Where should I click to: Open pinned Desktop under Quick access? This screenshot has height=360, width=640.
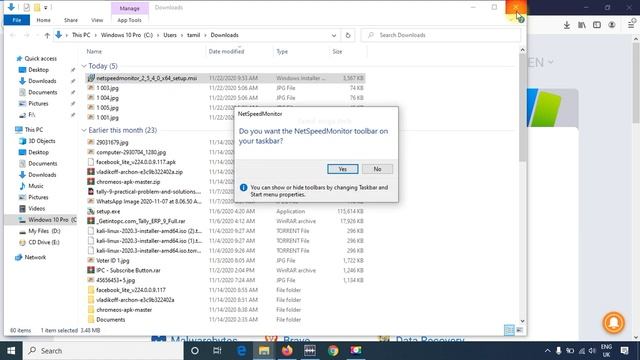pyautogui.click(x=38, y=70)
